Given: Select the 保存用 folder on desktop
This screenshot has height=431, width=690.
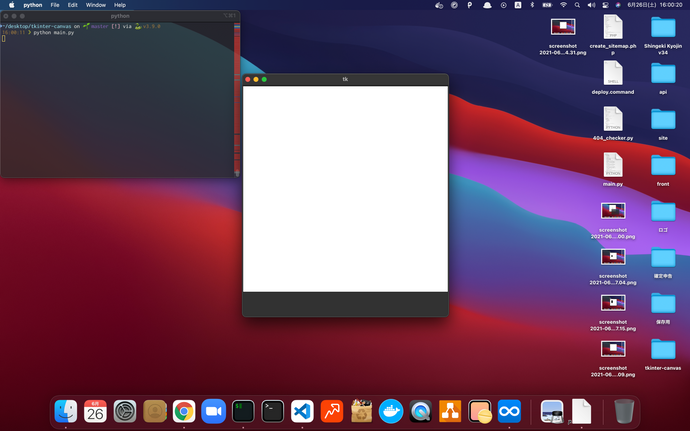Looking at the screenshot, I should click(663, 308).
